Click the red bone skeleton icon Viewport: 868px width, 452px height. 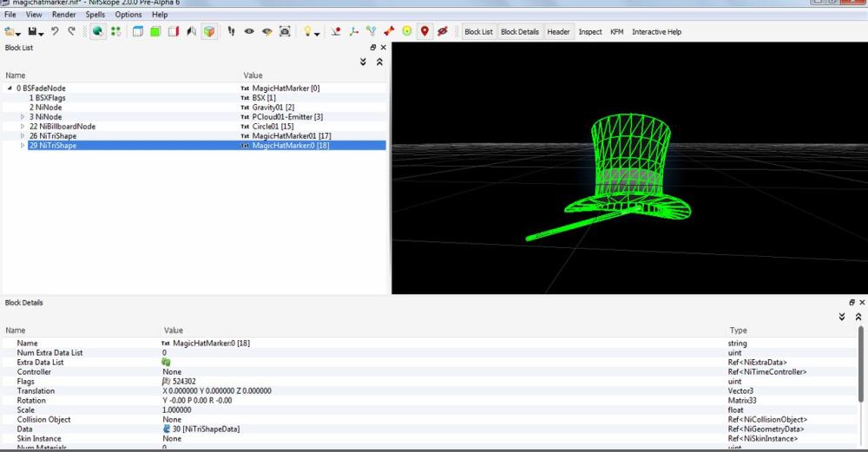tap(389, 31)
